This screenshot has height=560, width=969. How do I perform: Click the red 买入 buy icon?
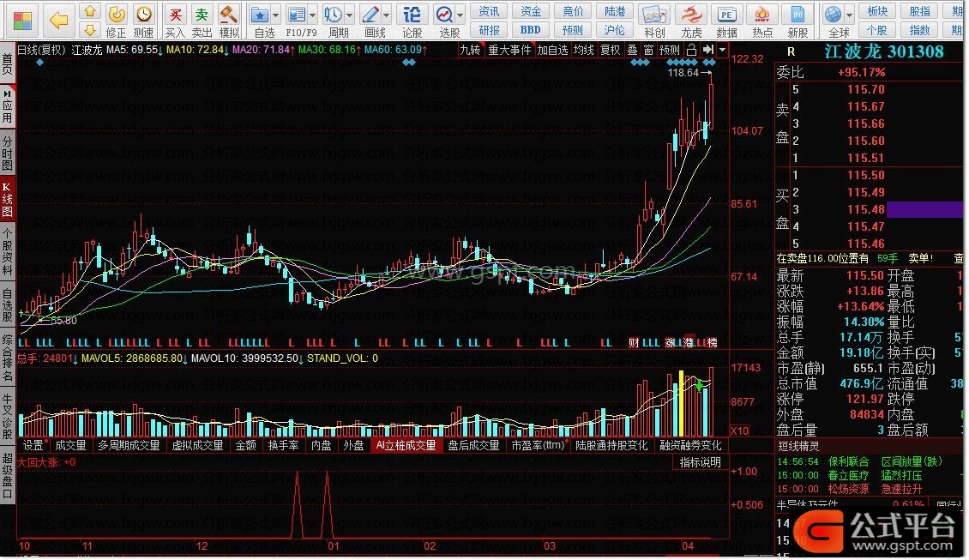tap(176, 14)
